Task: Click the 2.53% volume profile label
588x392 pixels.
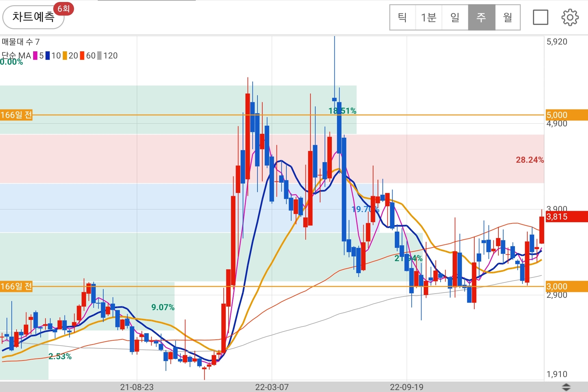Action: [x=60, y=356]
